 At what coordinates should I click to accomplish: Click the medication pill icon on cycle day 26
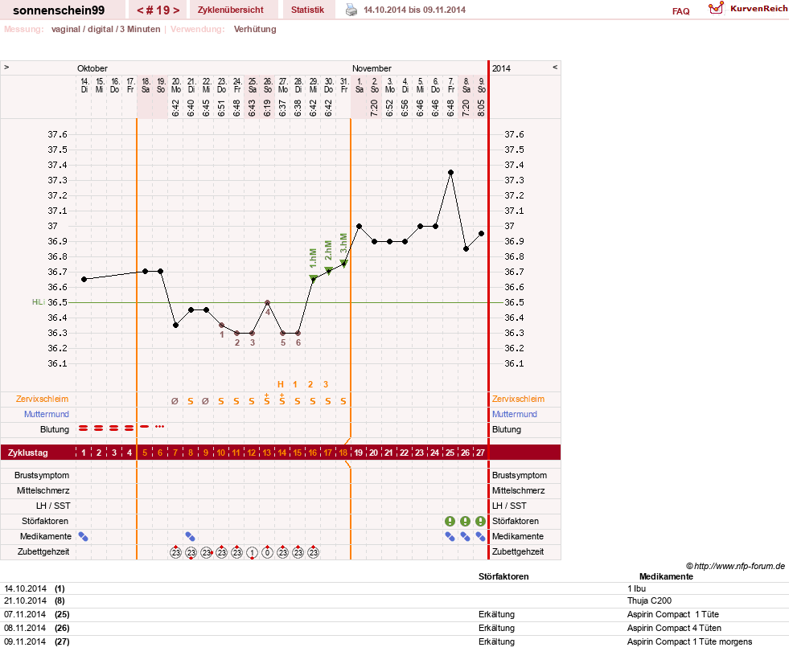coord(465,537)
